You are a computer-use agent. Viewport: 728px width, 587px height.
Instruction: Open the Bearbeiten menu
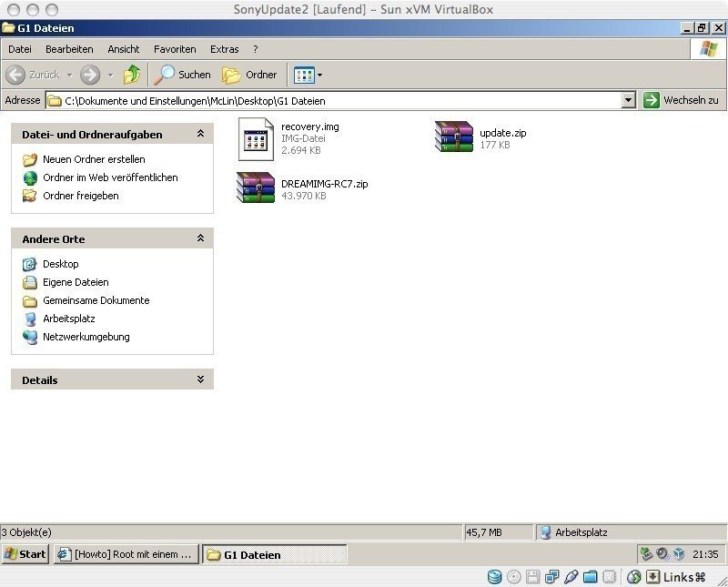click(69, 49)
